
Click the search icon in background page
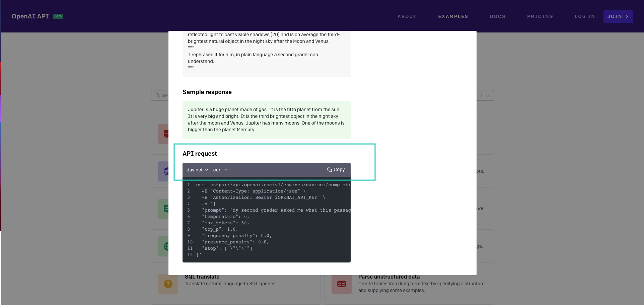157,95
